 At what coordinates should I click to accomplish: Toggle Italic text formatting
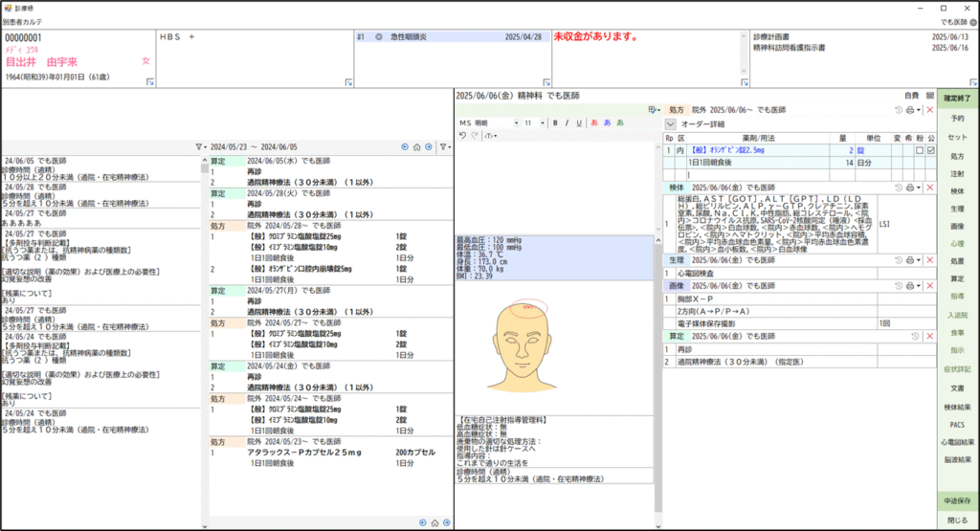567,123
